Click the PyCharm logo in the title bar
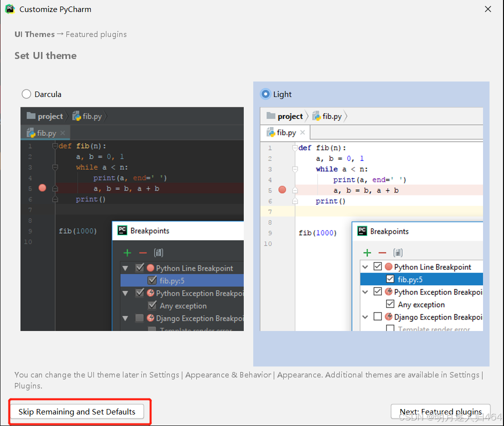 pyautogui.click(x=10, y=9)
